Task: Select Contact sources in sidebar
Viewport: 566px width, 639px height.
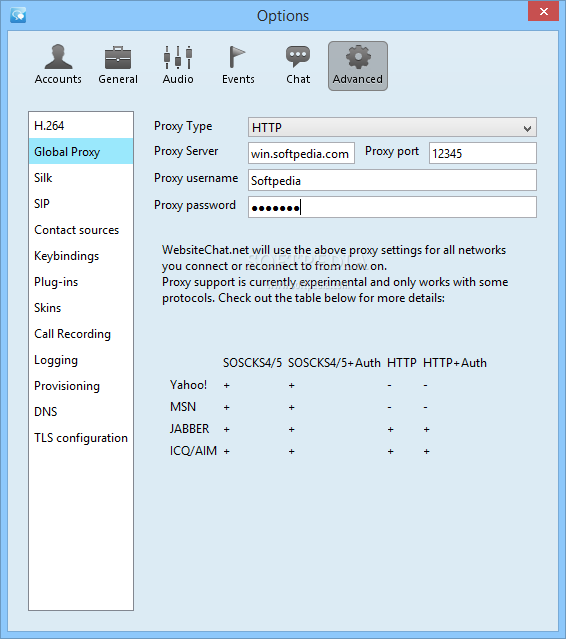Action: [81, 230]
